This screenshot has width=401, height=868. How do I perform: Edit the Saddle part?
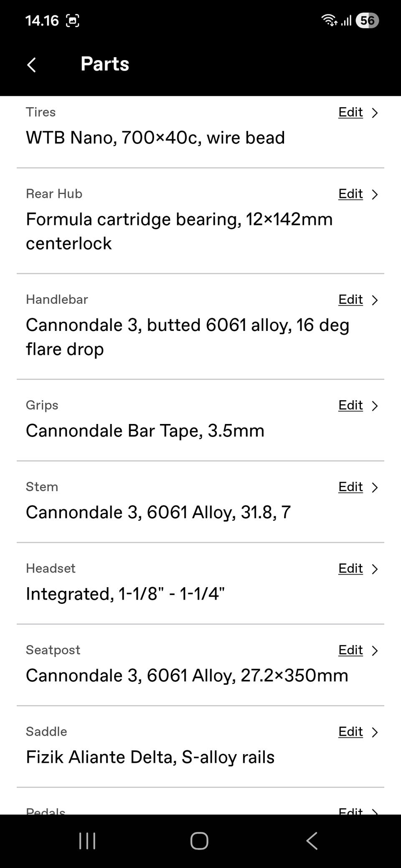coord(350,732)
